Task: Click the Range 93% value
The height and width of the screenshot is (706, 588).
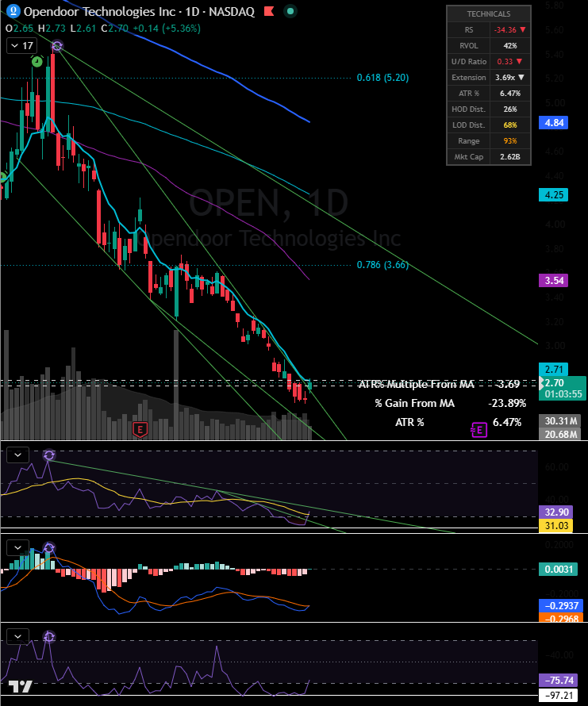Action: [x=510, y=141]
